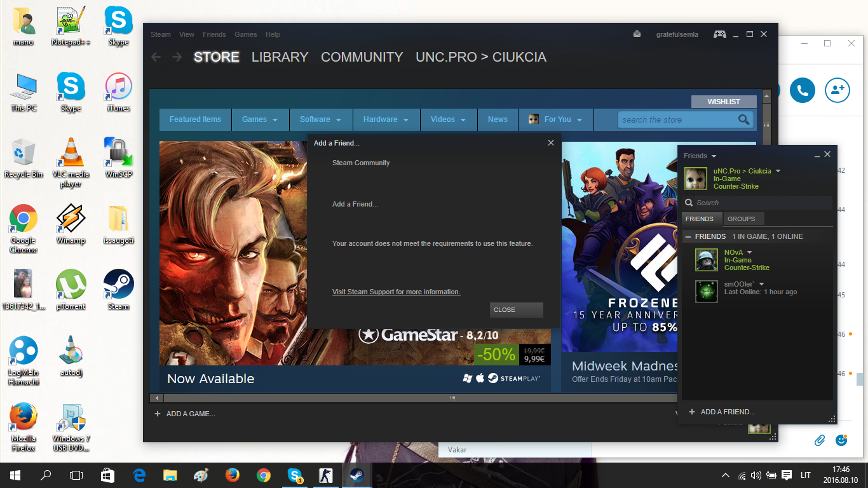
Task: Open the LIBRARY section
Action: click(x=280, y=57)
